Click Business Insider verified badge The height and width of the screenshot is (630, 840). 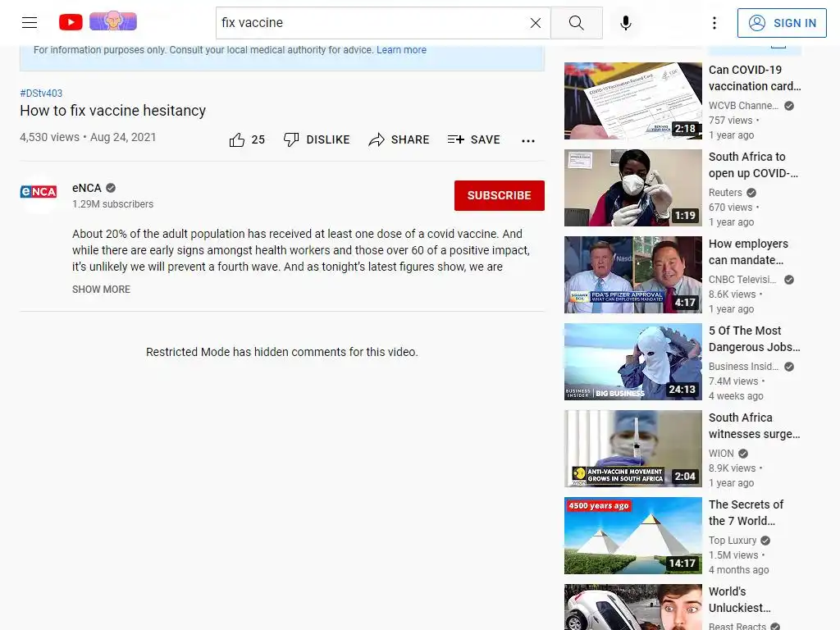coord(789,367)
